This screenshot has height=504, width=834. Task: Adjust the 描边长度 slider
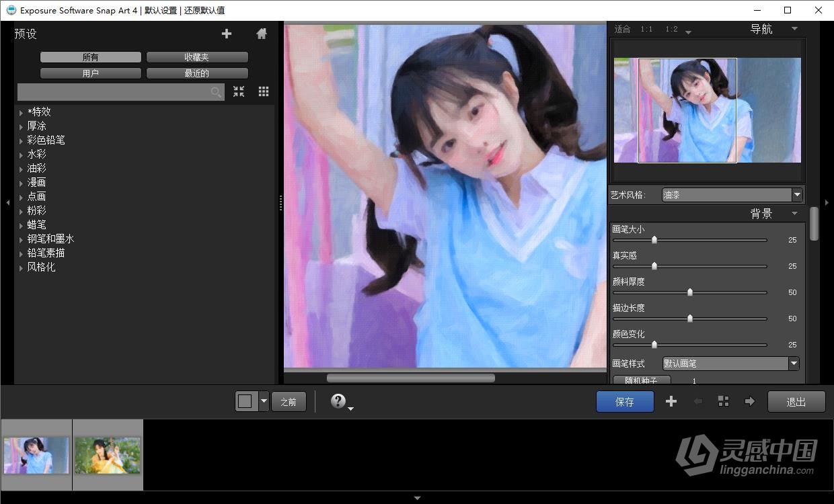point(689,319)
